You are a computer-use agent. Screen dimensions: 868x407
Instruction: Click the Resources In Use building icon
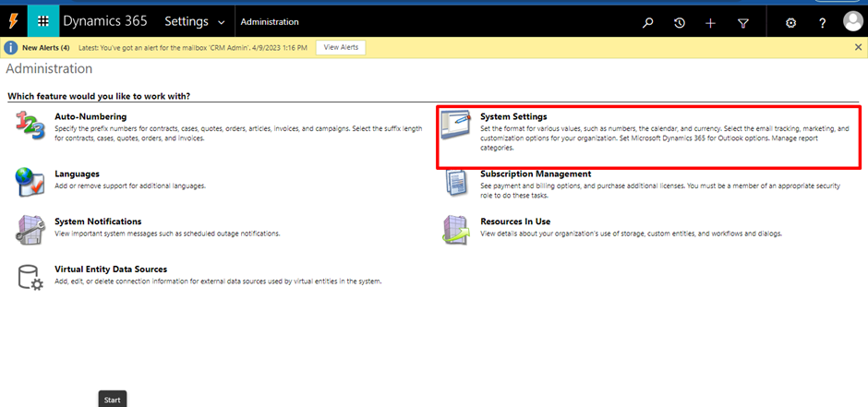[455, 230]
